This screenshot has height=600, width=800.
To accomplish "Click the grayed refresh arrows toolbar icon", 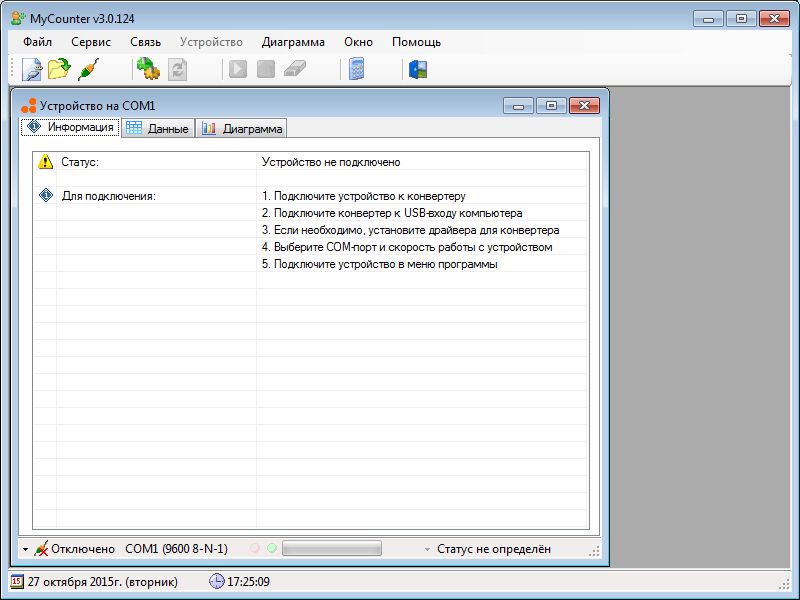I will tap(178, 69).
